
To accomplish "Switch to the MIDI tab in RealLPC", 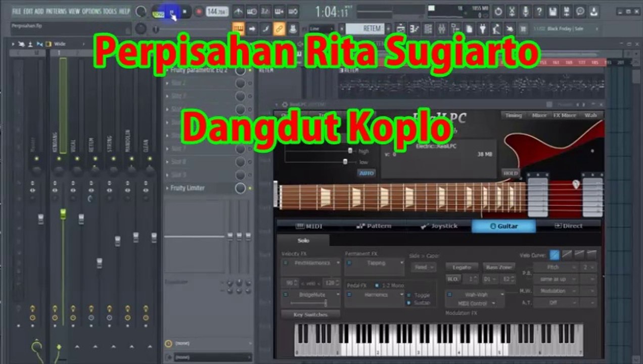I will [x=309, y=226].
